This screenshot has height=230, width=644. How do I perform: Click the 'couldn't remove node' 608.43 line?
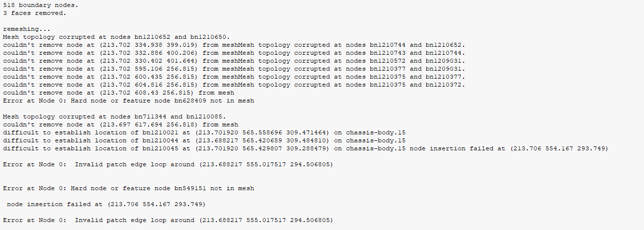pos(118,93)
